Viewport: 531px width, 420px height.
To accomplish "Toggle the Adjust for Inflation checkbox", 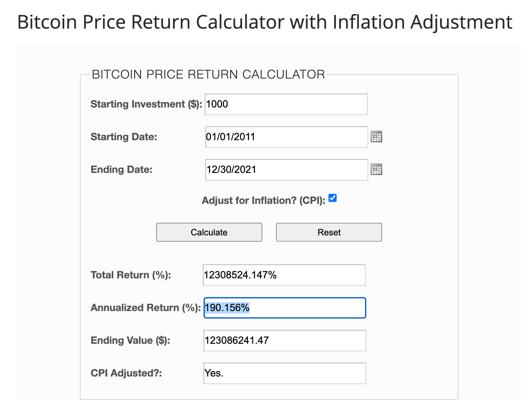I will click(332, 198).
